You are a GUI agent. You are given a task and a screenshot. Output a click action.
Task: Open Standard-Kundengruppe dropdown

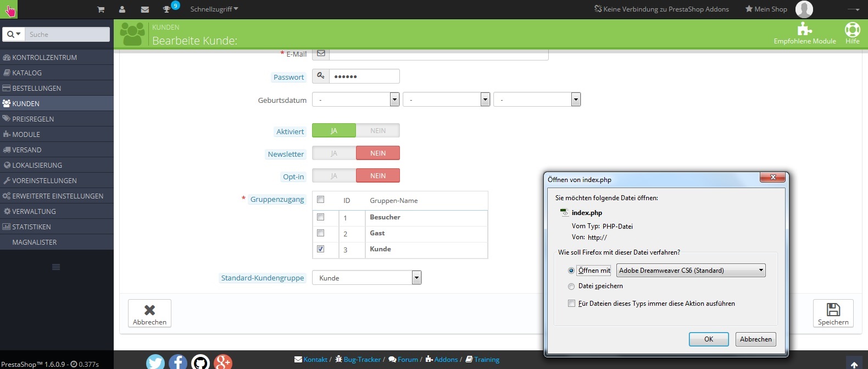tap(366, 278)
